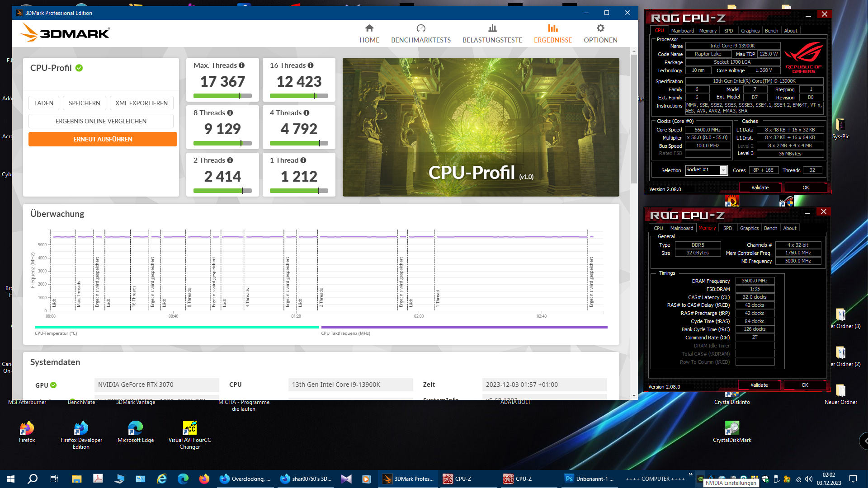Click the green check icon beside GPU
Image resolution: width=868 pixels, height=488 pixels.
(x=53, y=385)
